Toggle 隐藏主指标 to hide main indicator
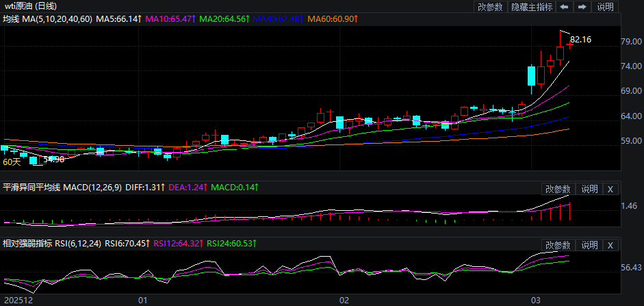Viewport: 644px width, 306px height. click(x=532, y=7)
